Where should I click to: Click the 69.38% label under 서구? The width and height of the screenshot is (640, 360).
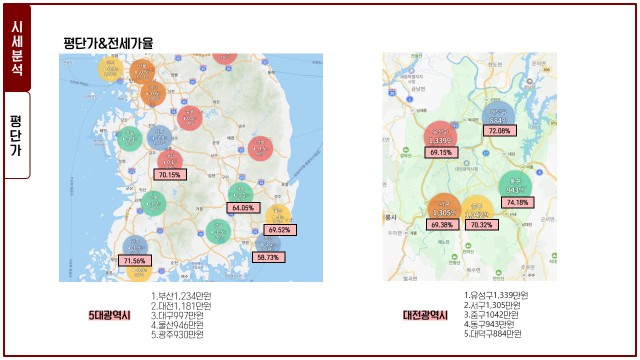tap(442, 224)
